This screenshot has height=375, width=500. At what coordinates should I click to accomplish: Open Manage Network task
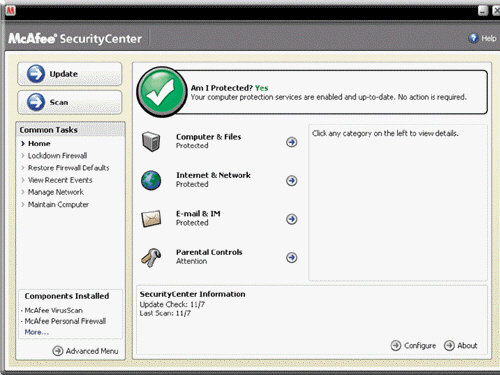(x=56, y=192)
